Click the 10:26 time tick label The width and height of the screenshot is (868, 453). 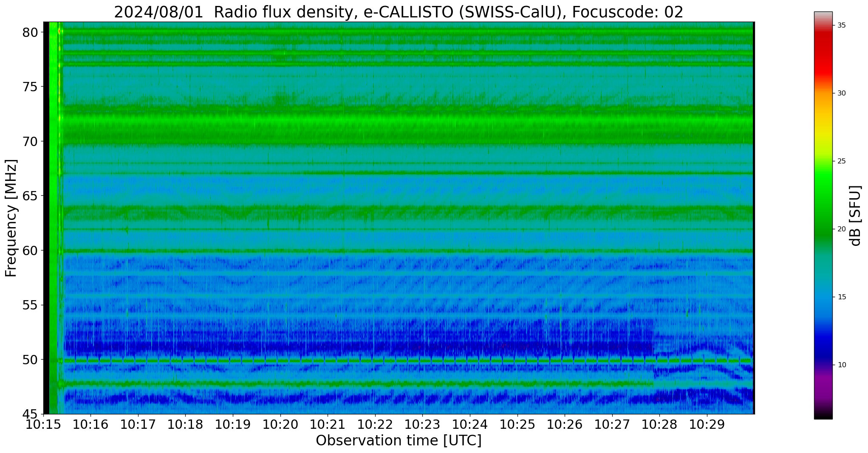coord(565,425)
